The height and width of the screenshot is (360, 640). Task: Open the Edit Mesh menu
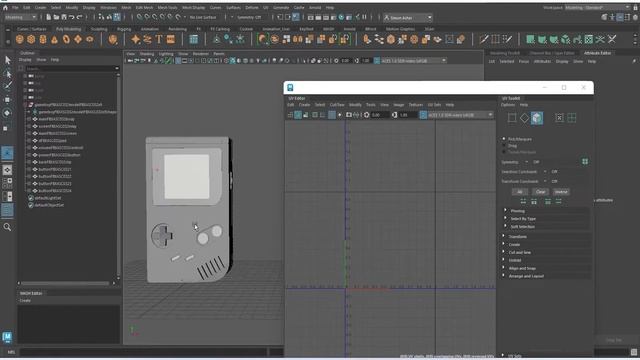[144, 7]
